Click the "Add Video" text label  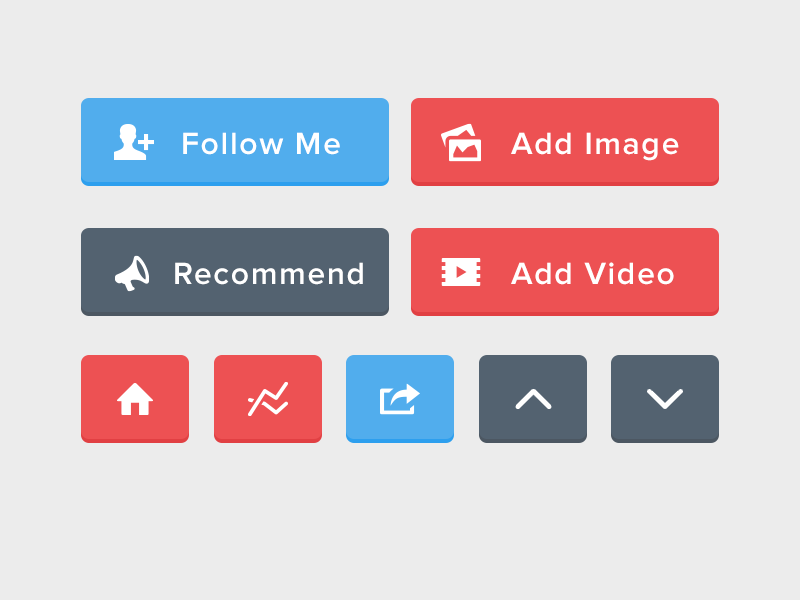[593, 273]
